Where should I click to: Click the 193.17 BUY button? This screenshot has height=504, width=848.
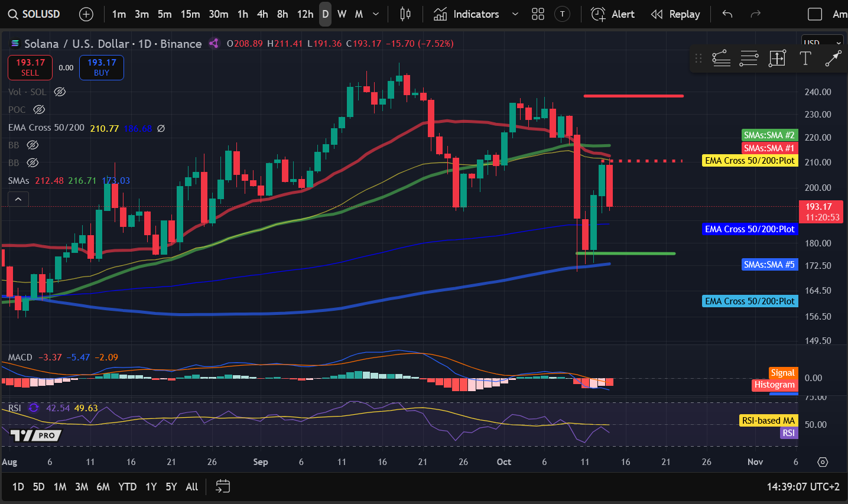(102, 67)
